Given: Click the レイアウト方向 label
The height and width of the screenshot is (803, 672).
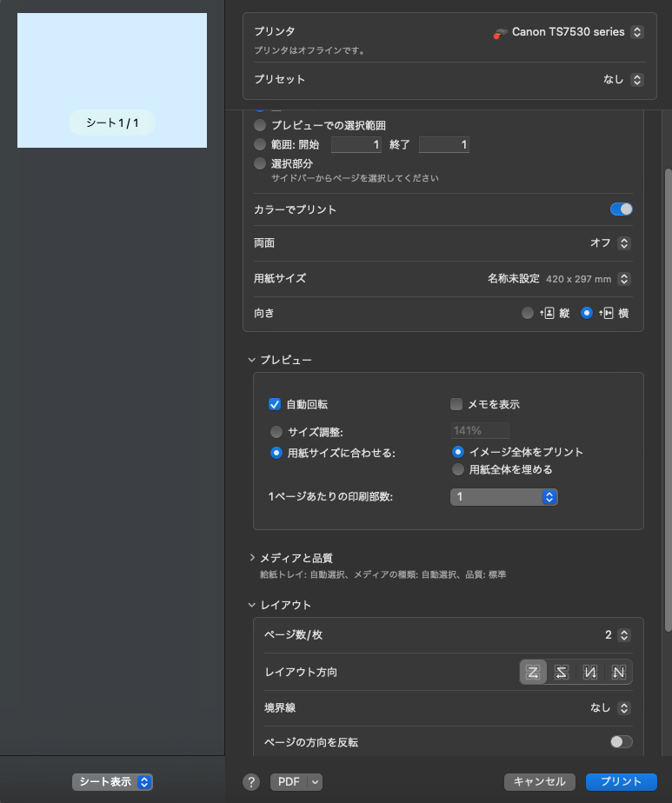Looking at the screenshot, I should click(301, 672).
